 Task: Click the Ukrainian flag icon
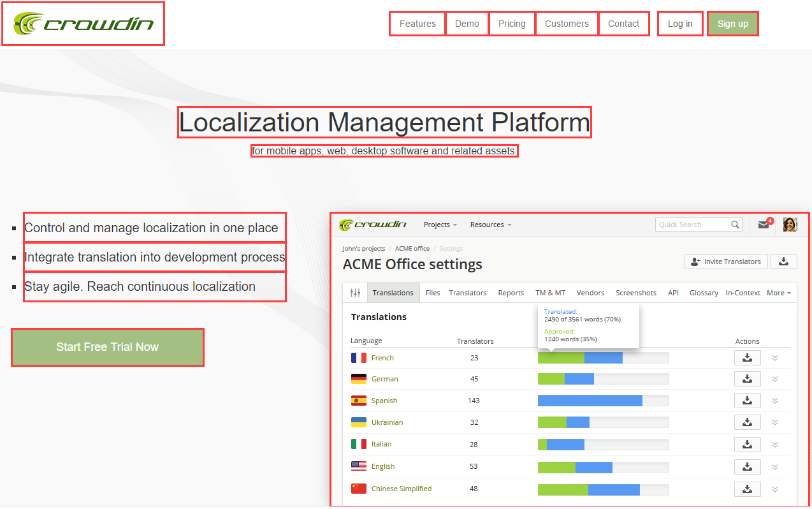click(359, 422)
